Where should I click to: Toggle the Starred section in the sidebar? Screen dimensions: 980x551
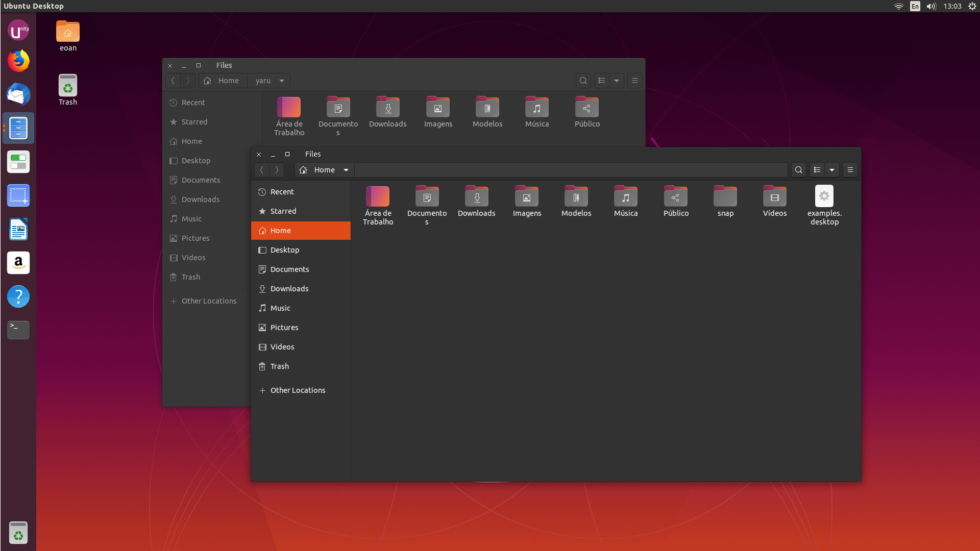pos(283,211)
